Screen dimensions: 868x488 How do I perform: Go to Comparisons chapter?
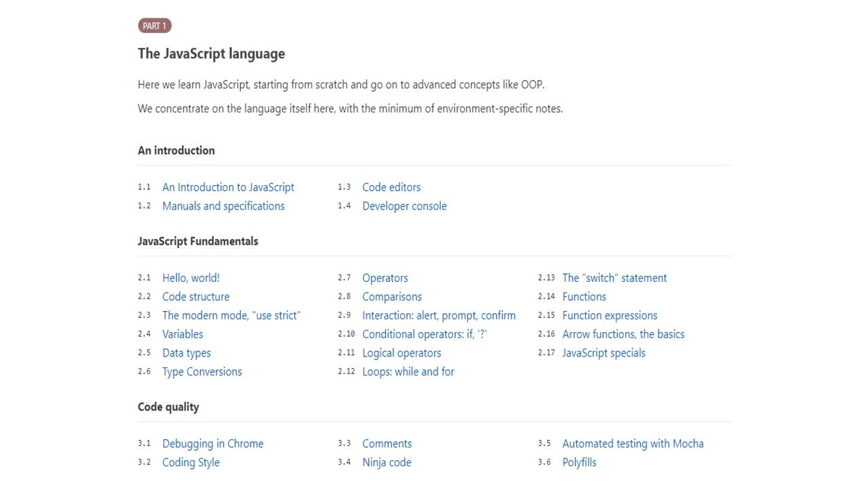392,297
